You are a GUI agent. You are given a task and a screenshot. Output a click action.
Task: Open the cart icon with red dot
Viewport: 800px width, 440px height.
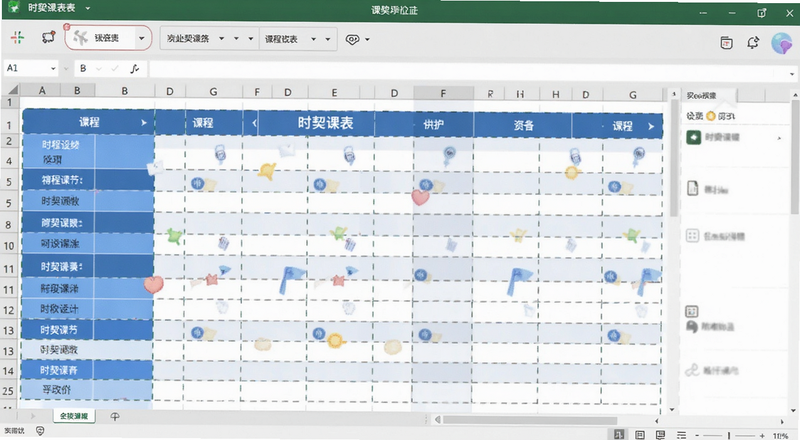click(48, 37)
